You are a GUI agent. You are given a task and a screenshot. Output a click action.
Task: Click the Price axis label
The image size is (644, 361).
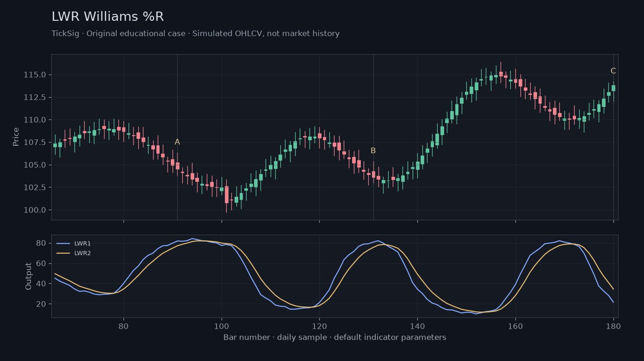click(x=16, y=137)
